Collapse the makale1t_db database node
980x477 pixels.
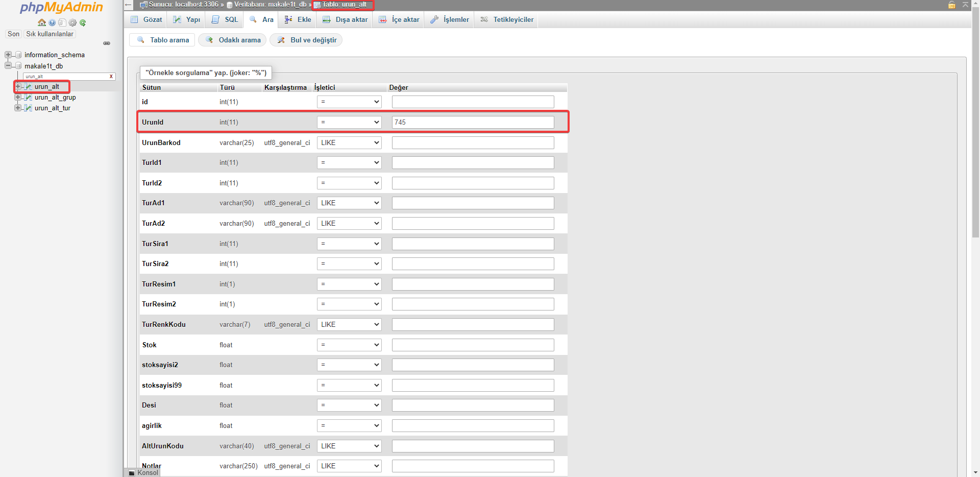click(x=8, y=65)
